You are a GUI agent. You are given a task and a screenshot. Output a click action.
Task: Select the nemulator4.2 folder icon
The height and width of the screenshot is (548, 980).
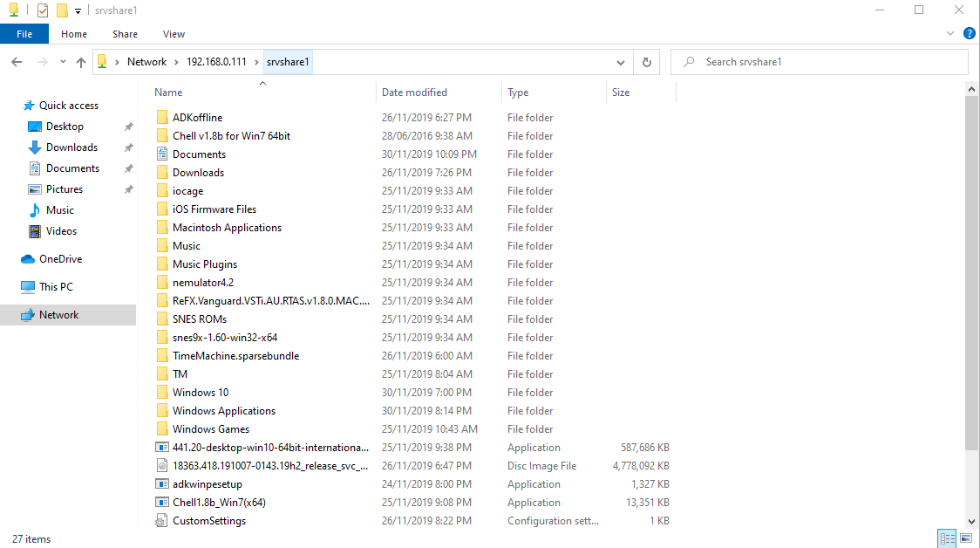pos(162,283)
